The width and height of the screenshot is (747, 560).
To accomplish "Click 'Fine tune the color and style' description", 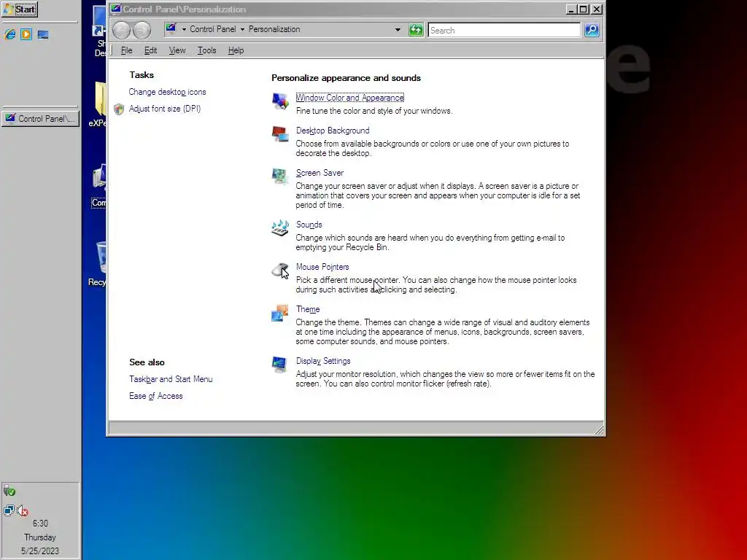I will 374,111.
